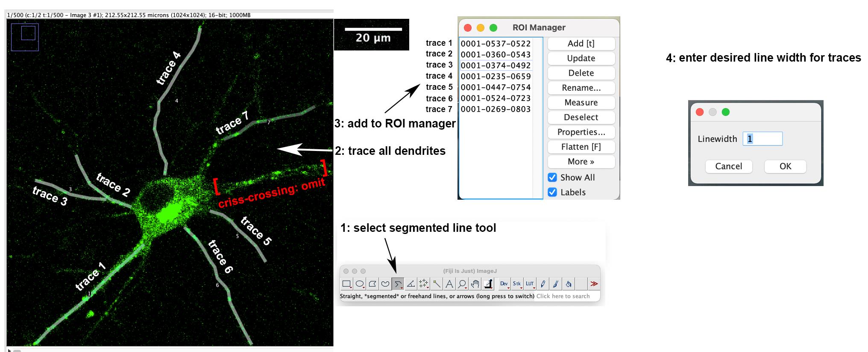The width and height of the screenshot is (868, 352).
Task: Click the zoom indicator in image corner
Action: (25, 37)
